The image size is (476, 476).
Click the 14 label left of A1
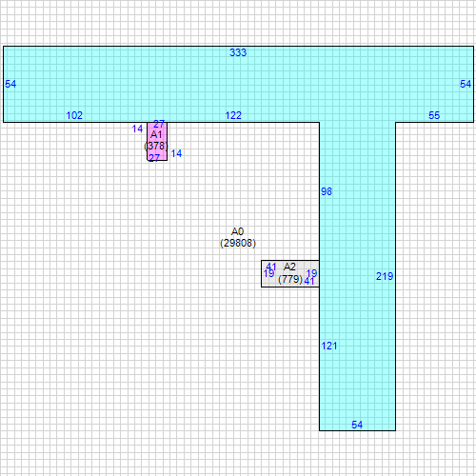pos(137,129)
